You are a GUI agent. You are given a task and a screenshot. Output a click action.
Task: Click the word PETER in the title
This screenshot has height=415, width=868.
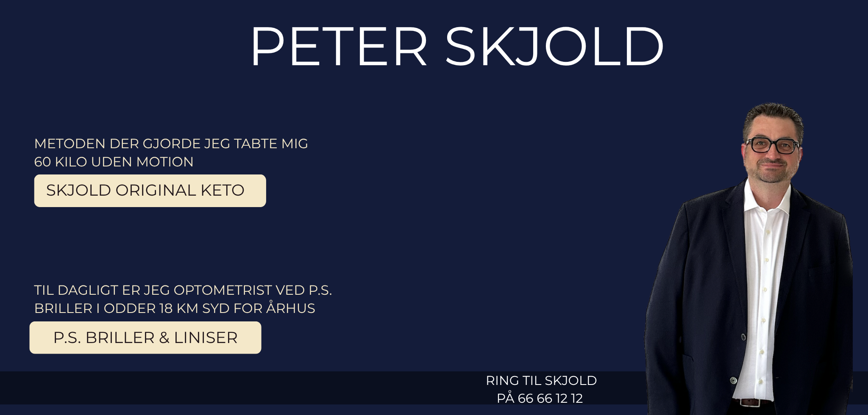[x=339, y=46]
